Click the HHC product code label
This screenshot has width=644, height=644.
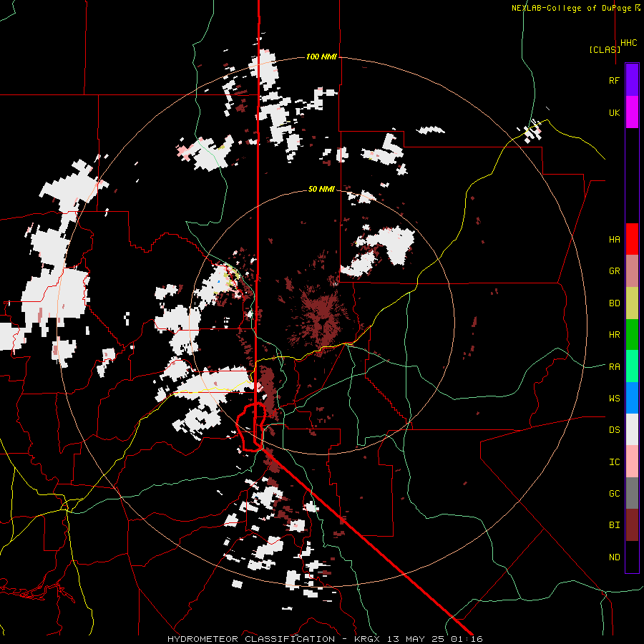628,43
